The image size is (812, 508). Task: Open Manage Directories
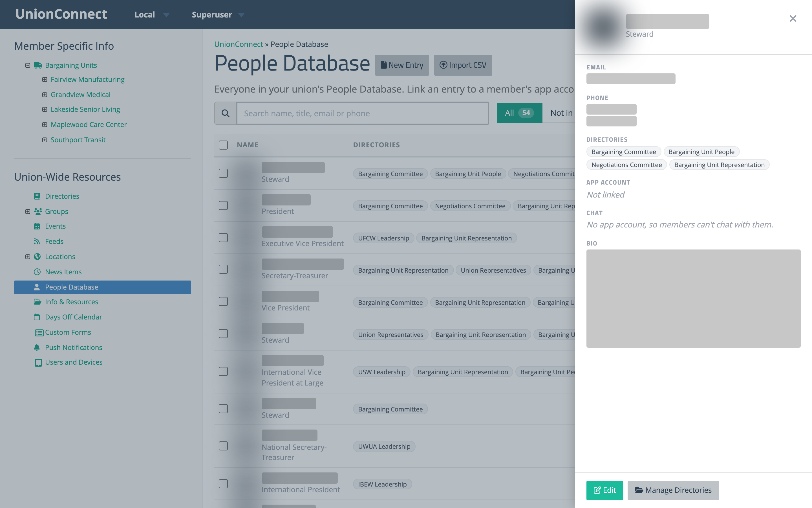pos(673,490)
